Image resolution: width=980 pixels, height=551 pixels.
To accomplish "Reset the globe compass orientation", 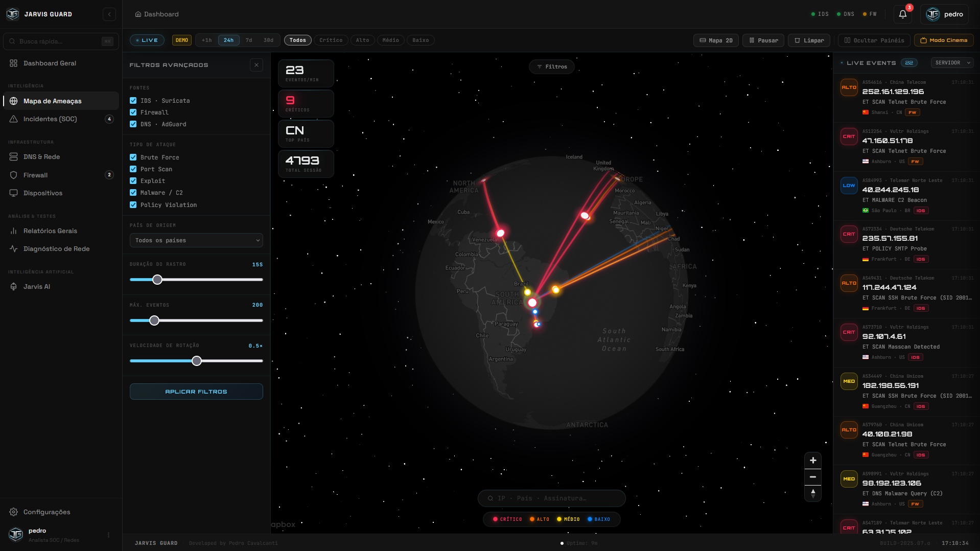I will (812, 493).
